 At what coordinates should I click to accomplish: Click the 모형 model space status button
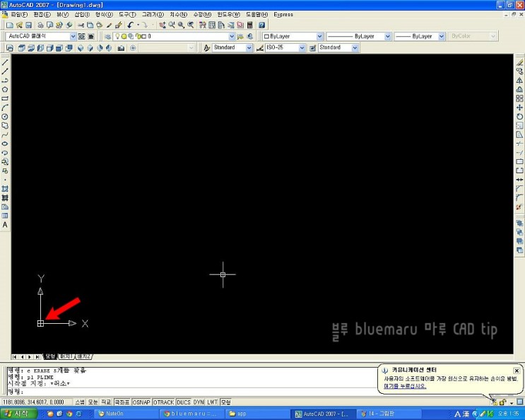pyautogui.click(x=226, y=402)
